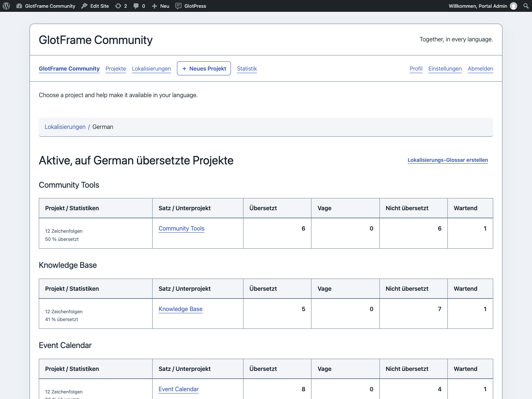This screenshot has width=532, height=399.
Task: Click the Edit Site brush icon
Action: 85,6
